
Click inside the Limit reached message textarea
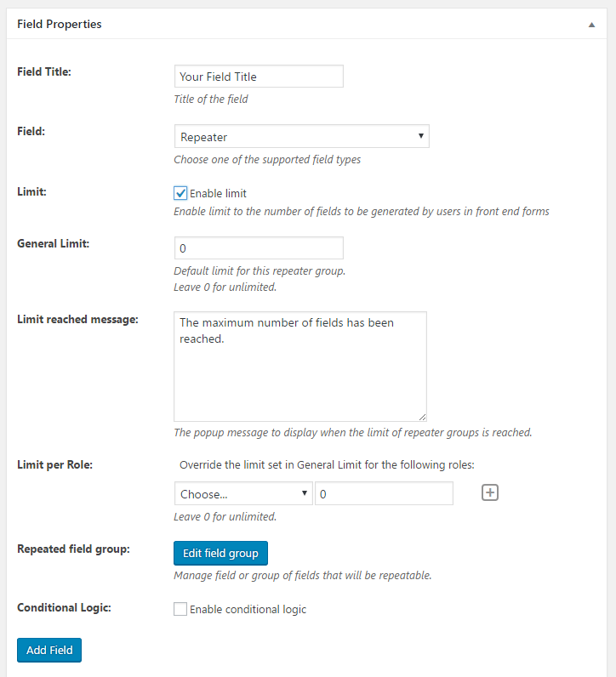pyautogui.click(x=300, y=367)
